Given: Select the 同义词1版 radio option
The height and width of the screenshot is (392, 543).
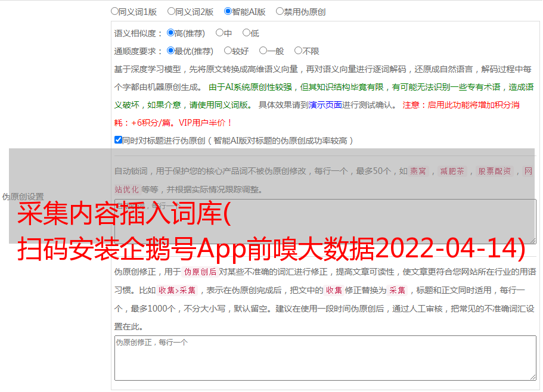Looking at the screenshot, I should pyautogui.click(x=114, y=11).
